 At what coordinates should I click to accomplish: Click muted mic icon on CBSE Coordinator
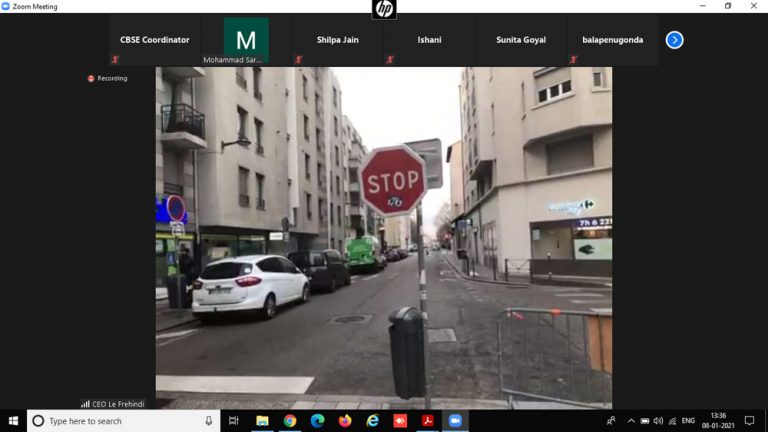[x=115, y=60]
